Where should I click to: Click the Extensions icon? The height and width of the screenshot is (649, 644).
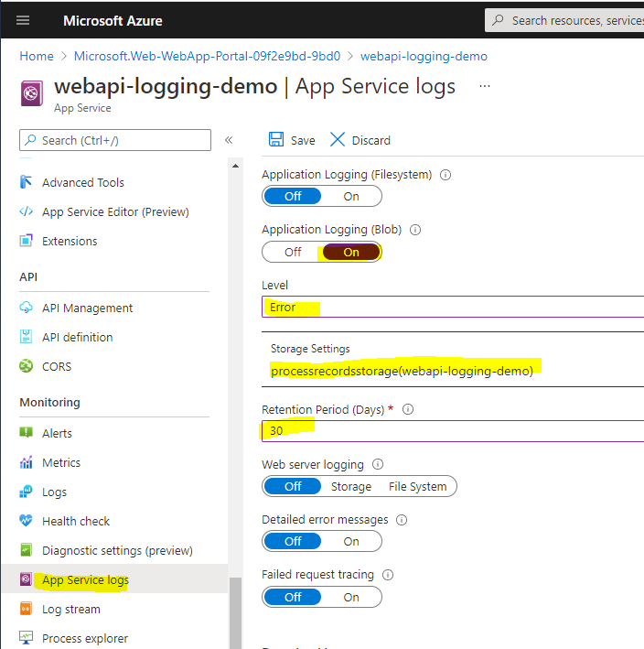click(x=26, y=241)
